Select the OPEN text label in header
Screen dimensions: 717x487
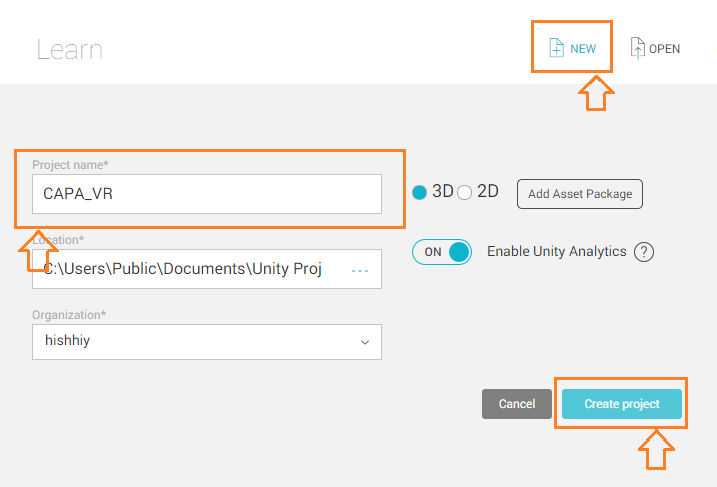click(664, 49)
